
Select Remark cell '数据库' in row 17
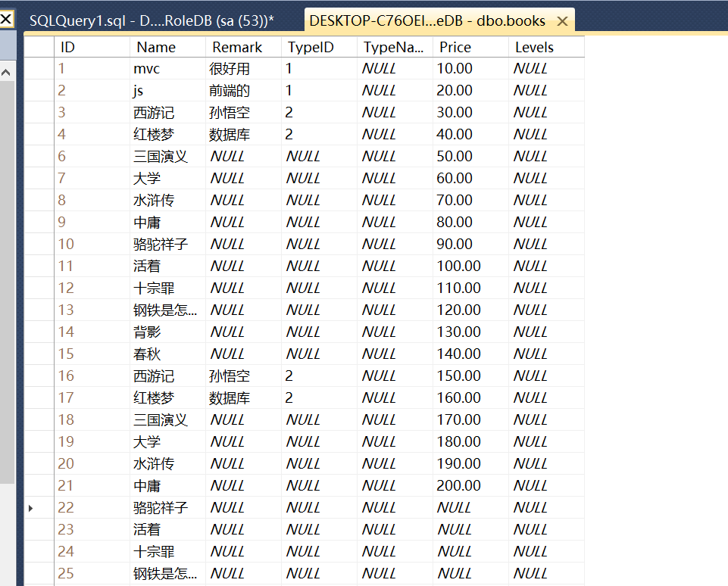(243, 398)
